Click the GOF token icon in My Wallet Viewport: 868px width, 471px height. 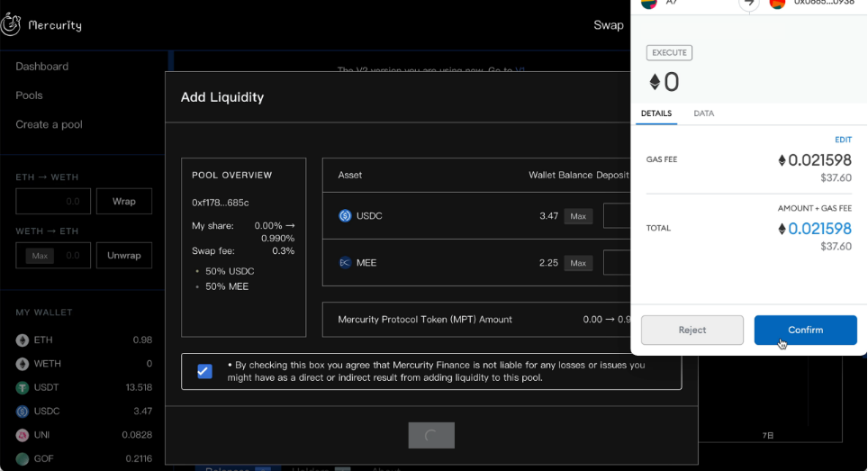(x=23, y=458)
